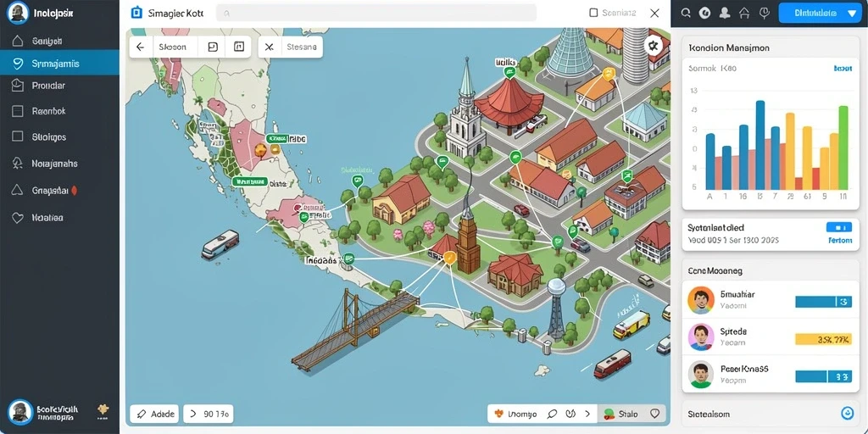Toggle the circular icon beside Statealsom
The image size is (868, 434).
(x=847, y=413)
